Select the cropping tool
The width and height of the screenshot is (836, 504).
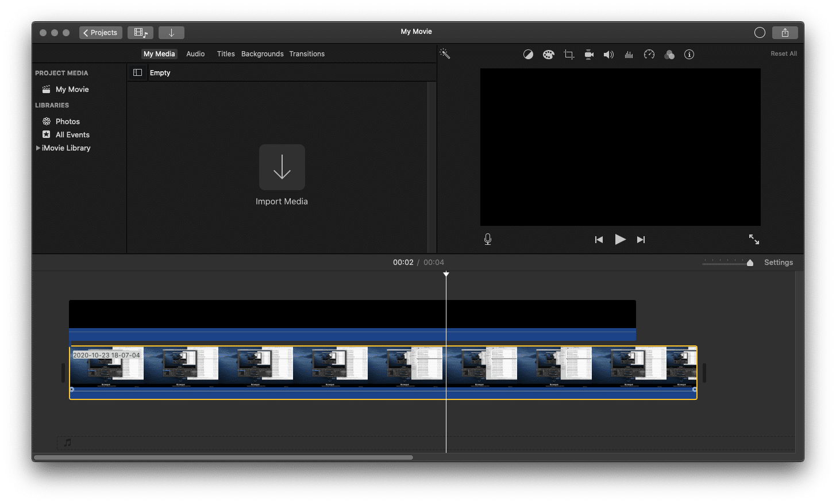[569, 55]
